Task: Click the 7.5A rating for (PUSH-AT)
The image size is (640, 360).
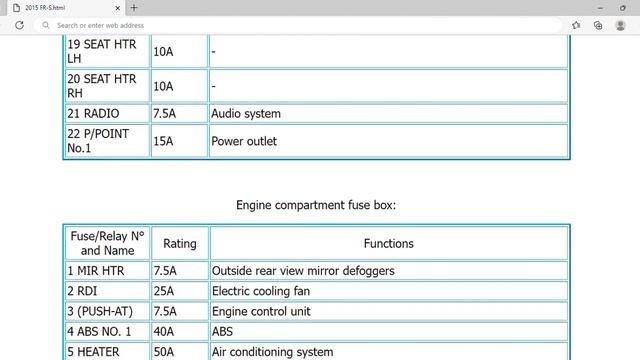Action: (x=180, y=311)
